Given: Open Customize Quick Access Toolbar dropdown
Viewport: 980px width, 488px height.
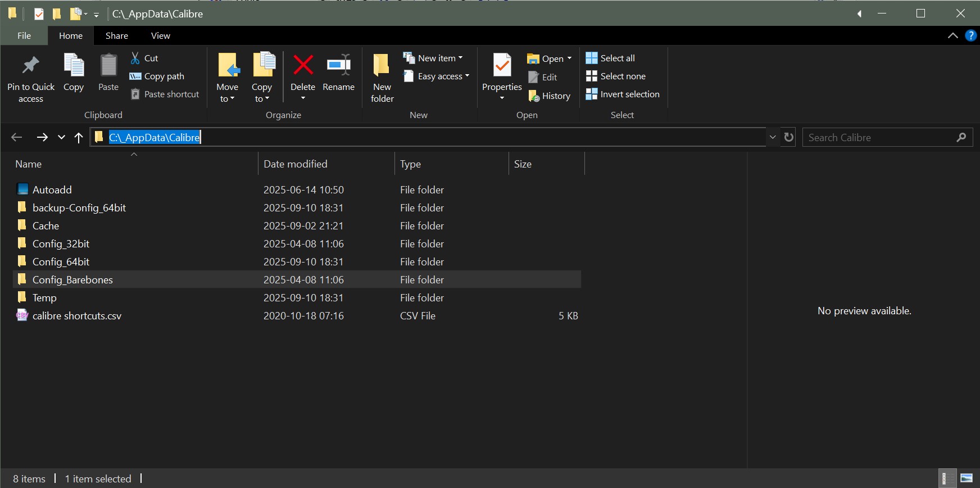Looking at the screenshot, I should point(97,15).
